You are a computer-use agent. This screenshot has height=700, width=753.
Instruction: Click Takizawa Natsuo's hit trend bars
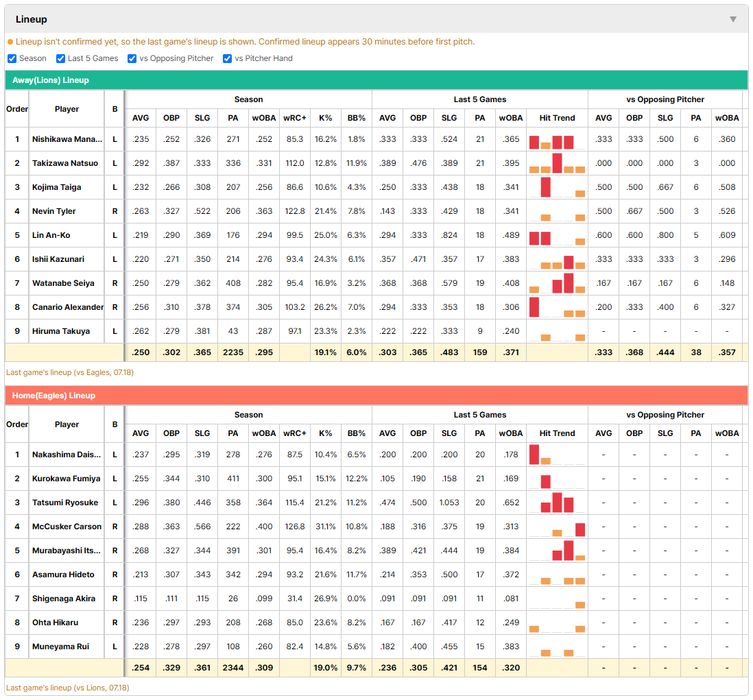557,163
